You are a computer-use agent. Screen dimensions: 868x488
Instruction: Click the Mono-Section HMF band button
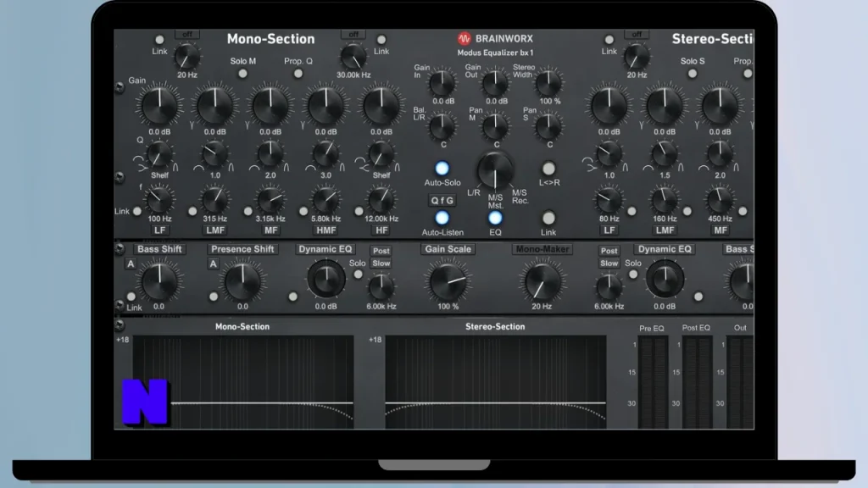coord(326,230)
